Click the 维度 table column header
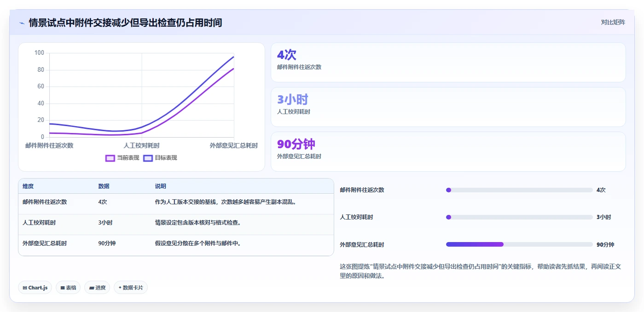 tap(28, 186)
